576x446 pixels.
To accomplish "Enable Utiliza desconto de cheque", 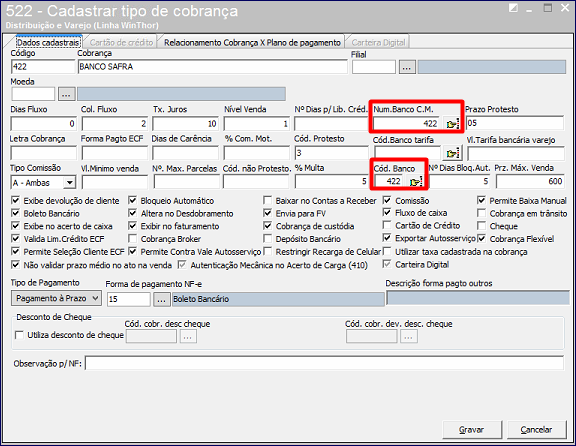I will [x=19, y=335].
